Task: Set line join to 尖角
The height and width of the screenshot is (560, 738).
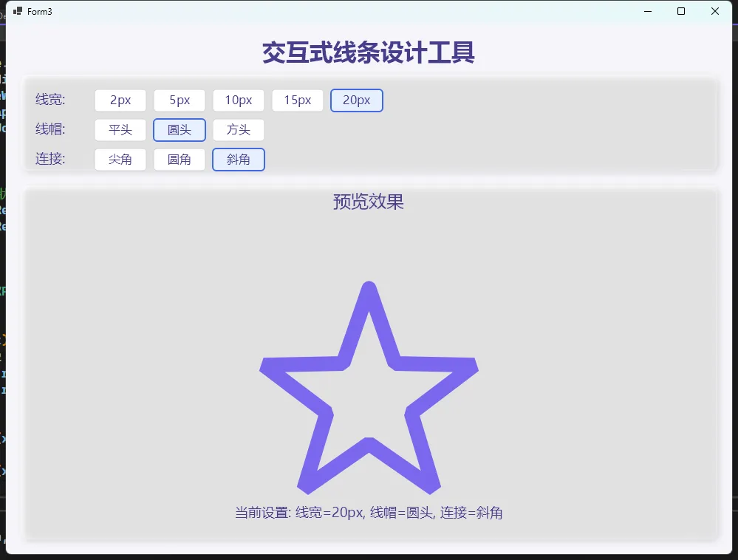Action: coord(120,160)
